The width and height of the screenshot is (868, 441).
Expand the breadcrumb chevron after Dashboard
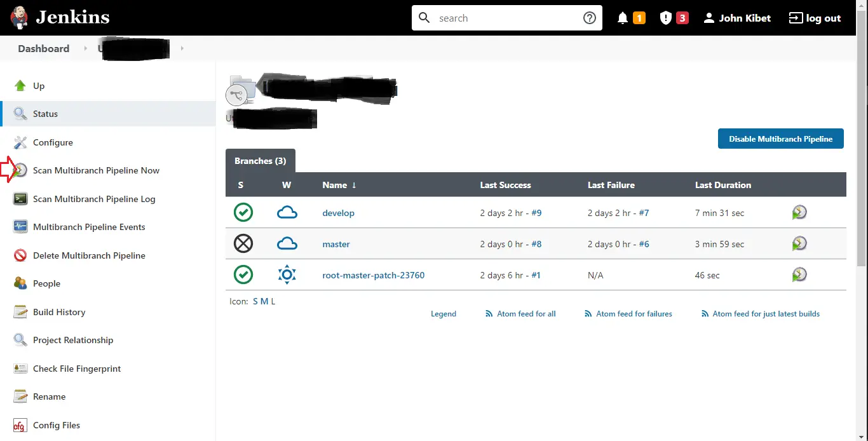85,48
